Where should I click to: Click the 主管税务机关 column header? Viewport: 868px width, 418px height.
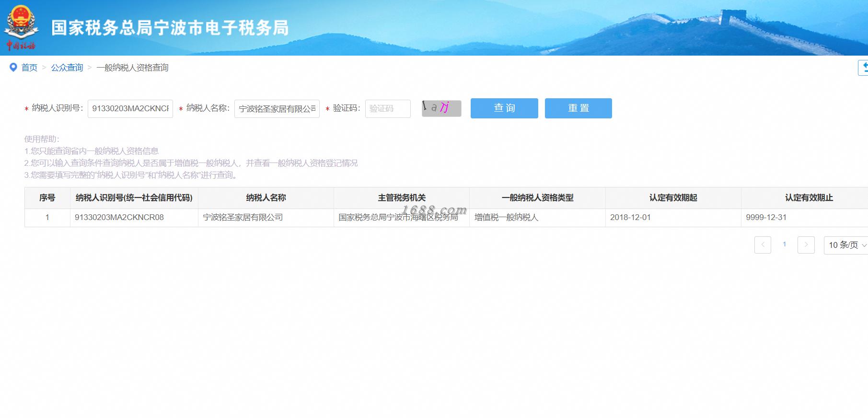[402, 198]
